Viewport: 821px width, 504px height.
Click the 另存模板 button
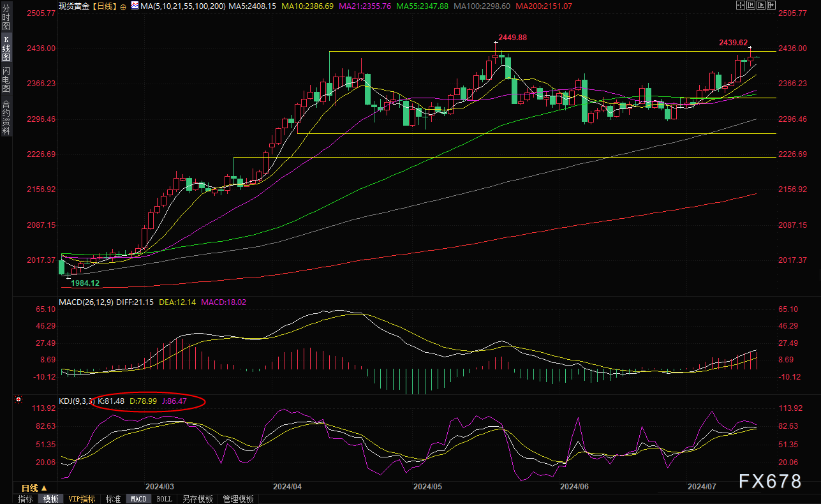[197, 499]
